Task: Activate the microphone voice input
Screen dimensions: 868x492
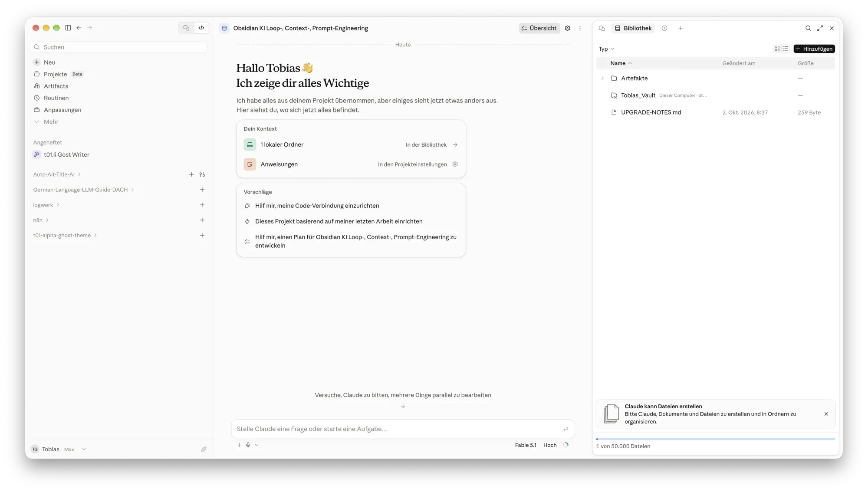Action: (248, 445)
